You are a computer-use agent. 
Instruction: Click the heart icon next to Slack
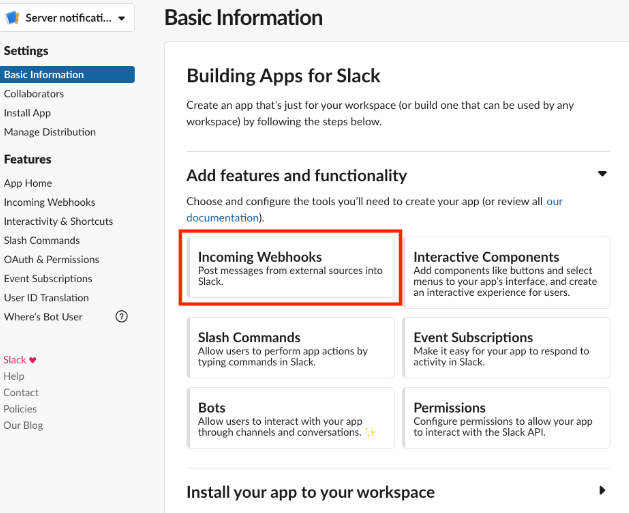(x=33, y=360)
